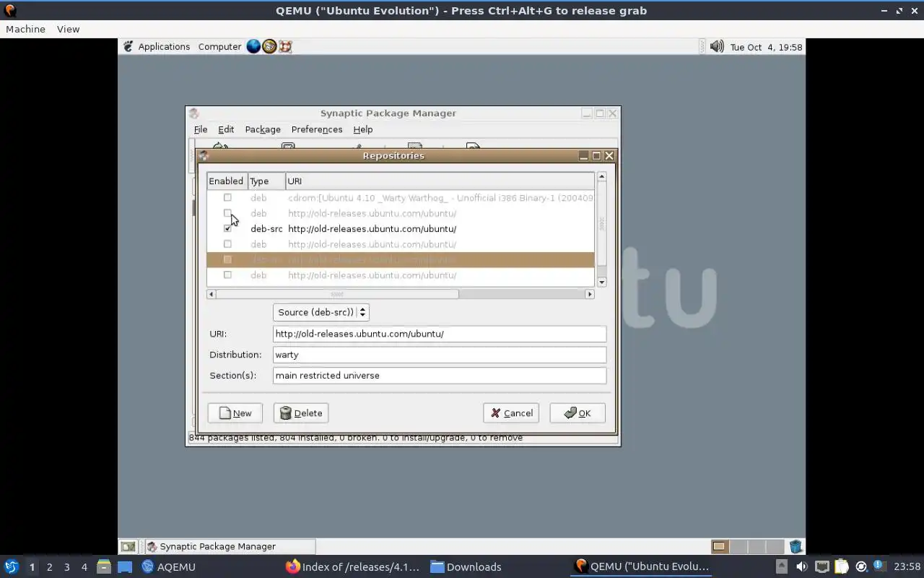The height and width of the screenshot is (578, 924).
Task: Switch to host workspace 4
Action: (x=84, y=567)
